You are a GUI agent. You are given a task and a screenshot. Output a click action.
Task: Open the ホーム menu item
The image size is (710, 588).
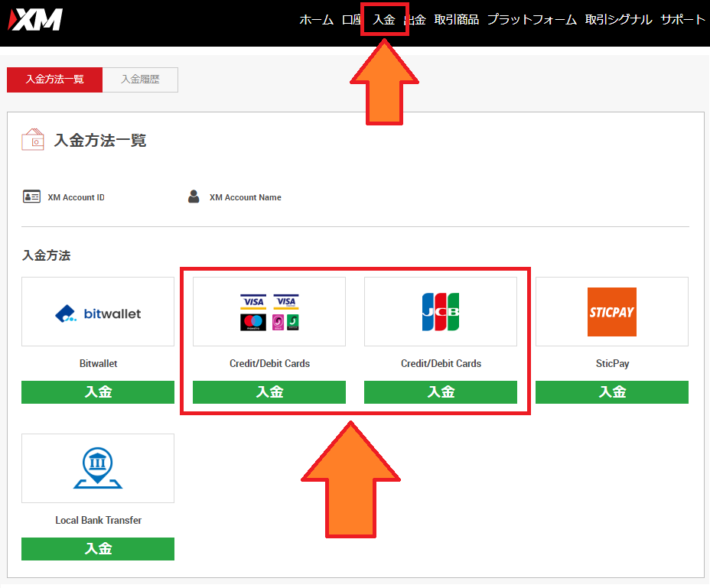(316, 20)
